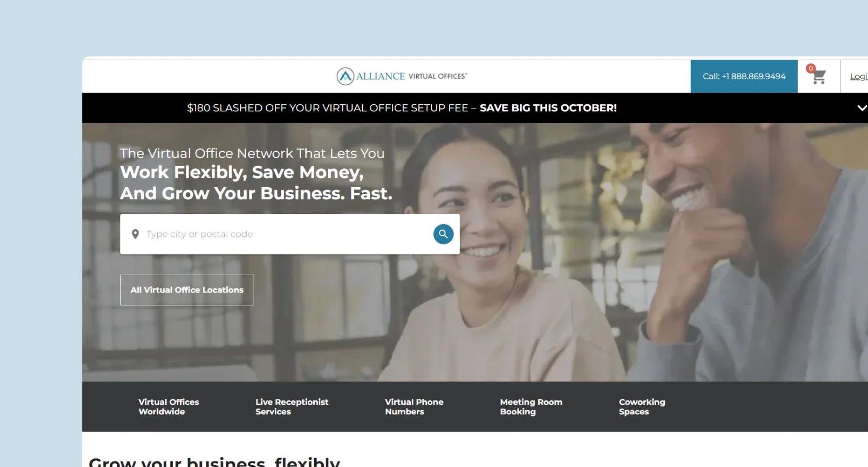Screen dimensions: 868x467
Task: Click the location pin icon in search box
Action: click(x=135, y=234)
